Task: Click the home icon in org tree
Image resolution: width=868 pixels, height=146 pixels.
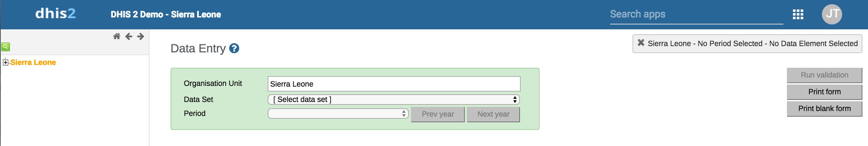Action: tap(117, 36)
